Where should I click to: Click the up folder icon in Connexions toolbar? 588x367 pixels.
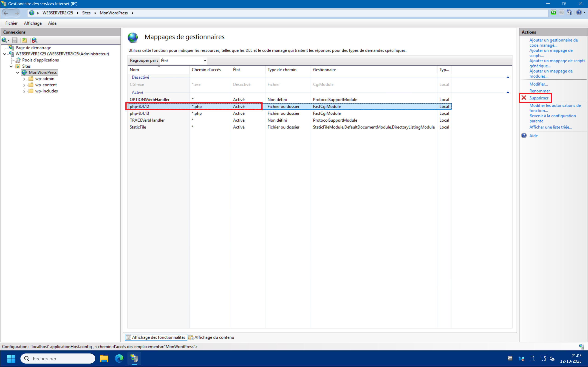pos(24,40)
